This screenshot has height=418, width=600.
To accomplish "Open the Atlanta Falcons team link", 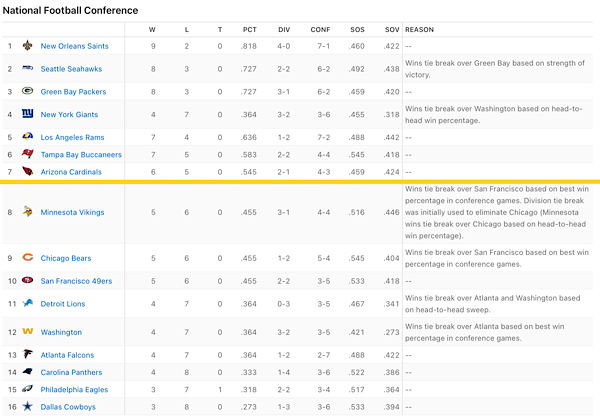I will [67, 355].
